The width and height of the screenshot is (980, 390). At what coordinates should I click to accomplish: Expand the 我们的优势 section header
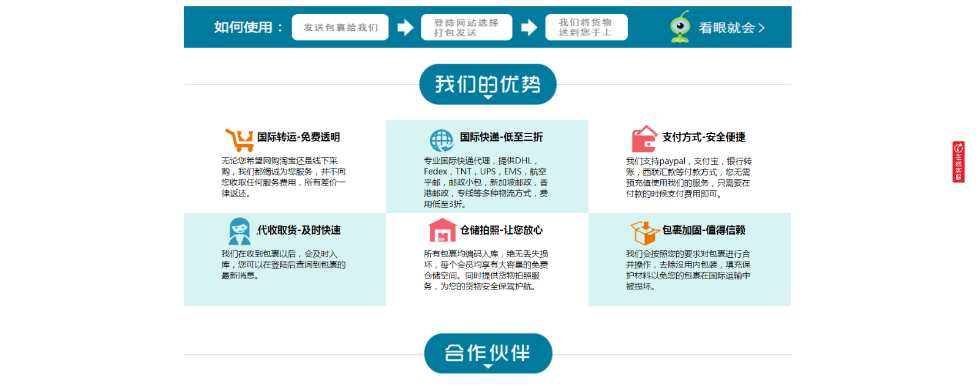tap(488, 84)
